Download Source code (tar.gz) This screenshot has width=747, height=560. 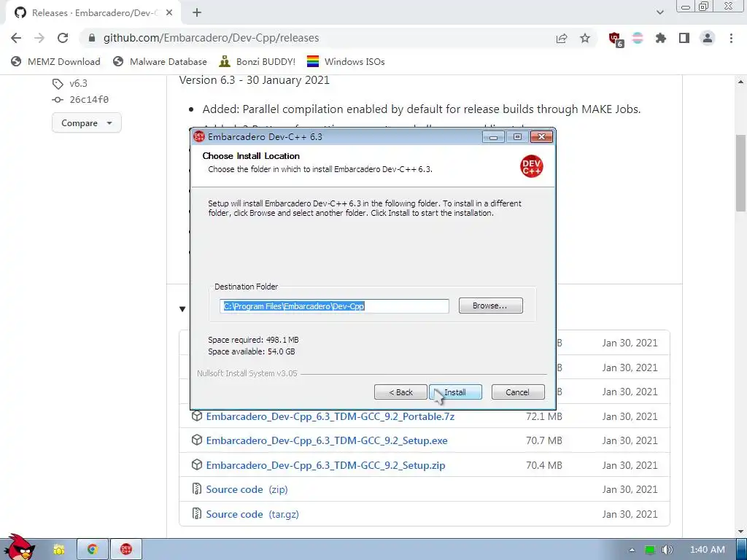pyautogui.click(x=252, y=514)
